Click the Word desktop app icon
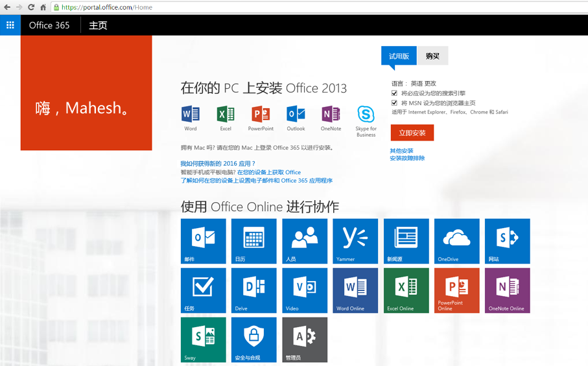The height and width of the screenshot is (366, 588). tap(191, 114)
